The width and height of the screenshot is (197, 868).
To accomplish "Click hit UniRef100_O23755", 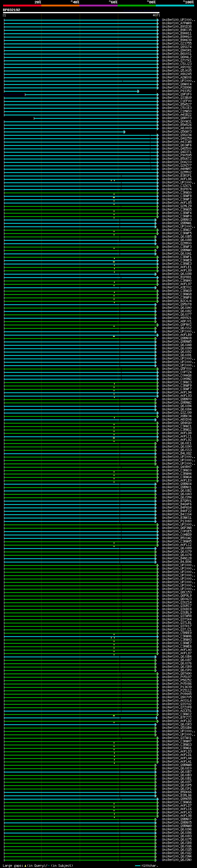I will (177, 43).
